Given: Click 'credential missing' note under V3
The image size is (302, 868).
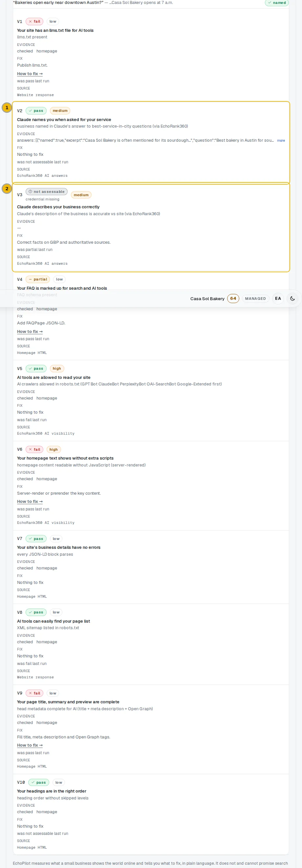Looking at the screenshot, I should pos(42,199).
